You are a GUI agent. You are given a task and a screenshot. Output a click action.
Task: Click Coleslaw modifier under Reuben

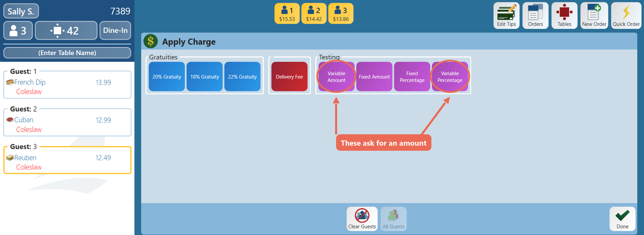pos(29,167)
